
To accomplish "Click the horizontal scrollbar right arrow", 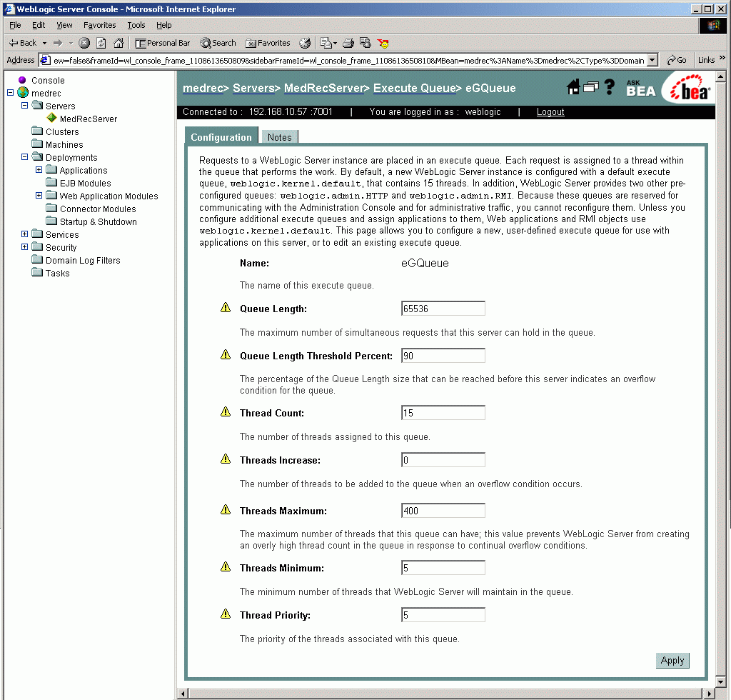I will 710,694.
